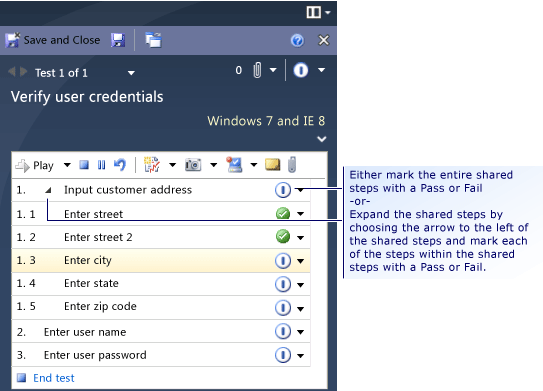Select the Enter street 2 step
The image size is (543, 391).
click(x=161, y=237)
